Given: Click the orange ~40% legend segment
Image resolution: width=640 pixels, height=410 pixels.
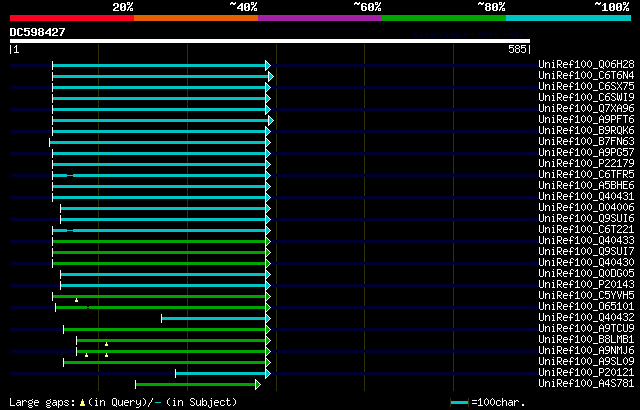Looking at the screenshot, I should [196, 18].
